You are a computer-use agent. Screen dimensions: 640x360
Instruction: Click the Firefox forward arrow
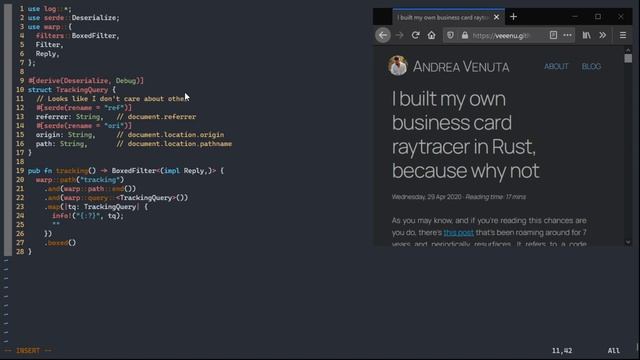point(400,36)
